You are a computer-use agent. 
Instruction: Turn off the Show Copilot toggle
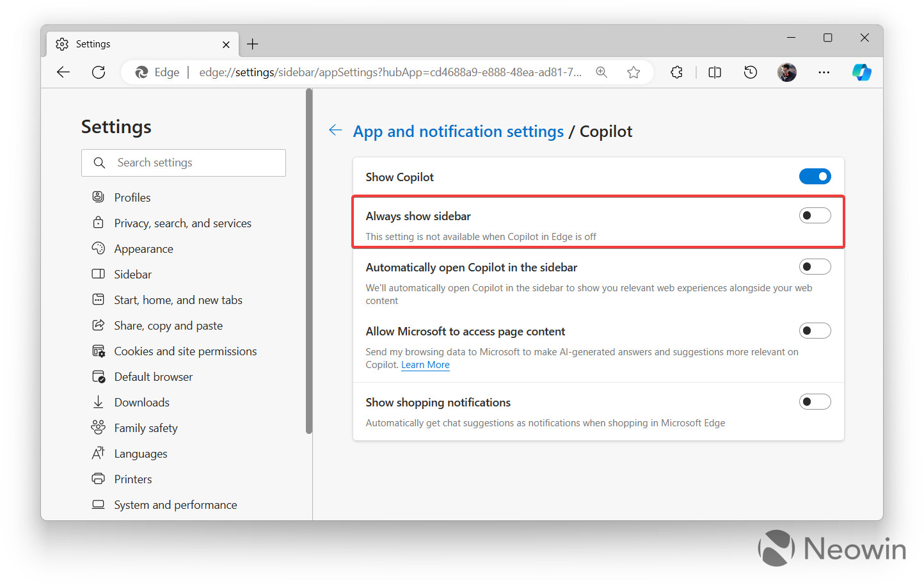815,177
